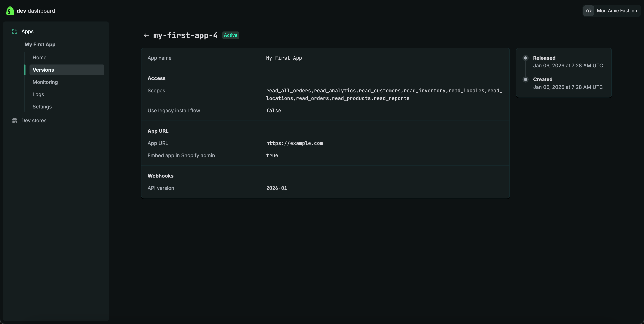The height and width of the screenshot is (324, 644).
Task: Select My First App in sidebar
Action: click(40, 45)
